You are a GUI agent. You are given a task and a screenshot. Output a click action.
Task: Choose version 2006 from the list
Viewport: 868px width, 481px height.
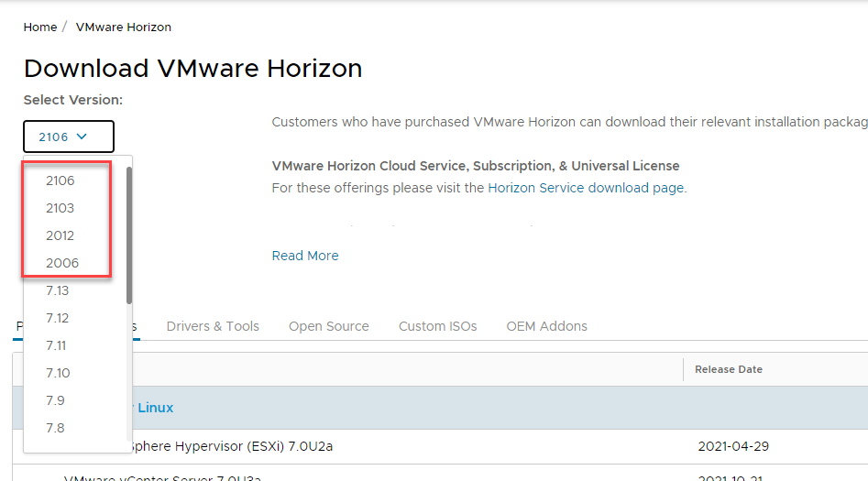click(x=62, y=263)
